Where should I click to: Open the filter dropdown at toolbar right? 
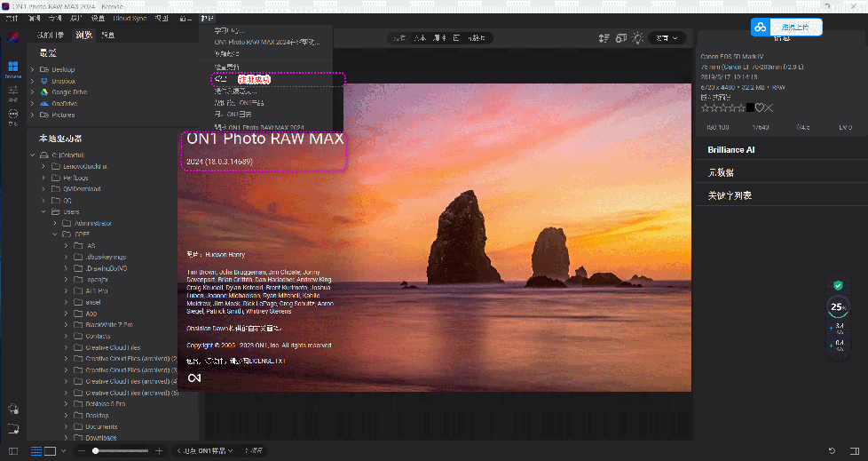(667, 38)
